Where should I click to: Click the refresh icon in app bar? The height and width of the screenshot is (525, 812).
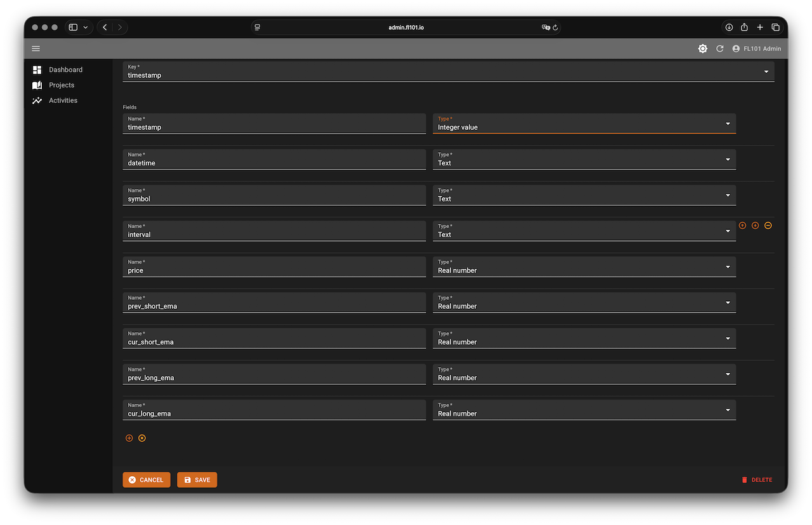(x=720, y=49)
